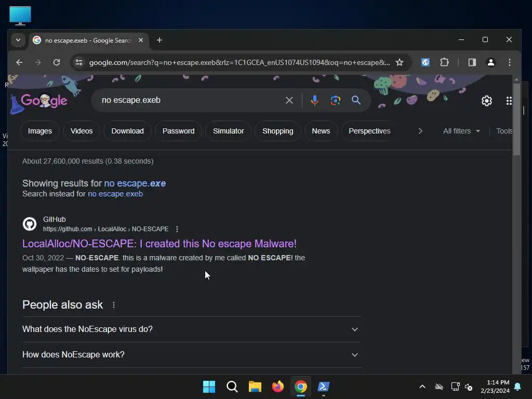Open Google quick settings gear
The width and height of the screenshot is (532, 399).
tap(486, 101)
